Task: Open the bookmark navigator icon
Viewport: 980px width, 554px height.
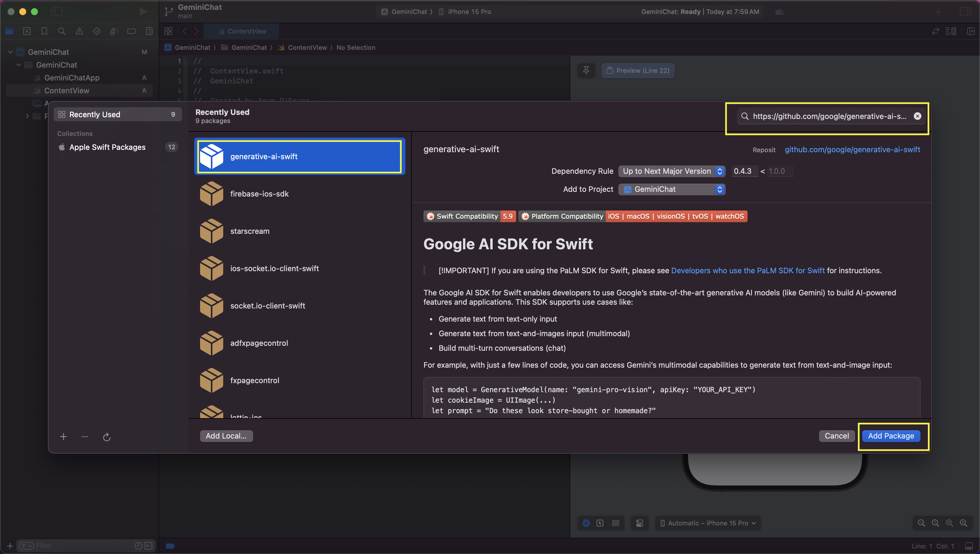Action: tap(44, 31)
